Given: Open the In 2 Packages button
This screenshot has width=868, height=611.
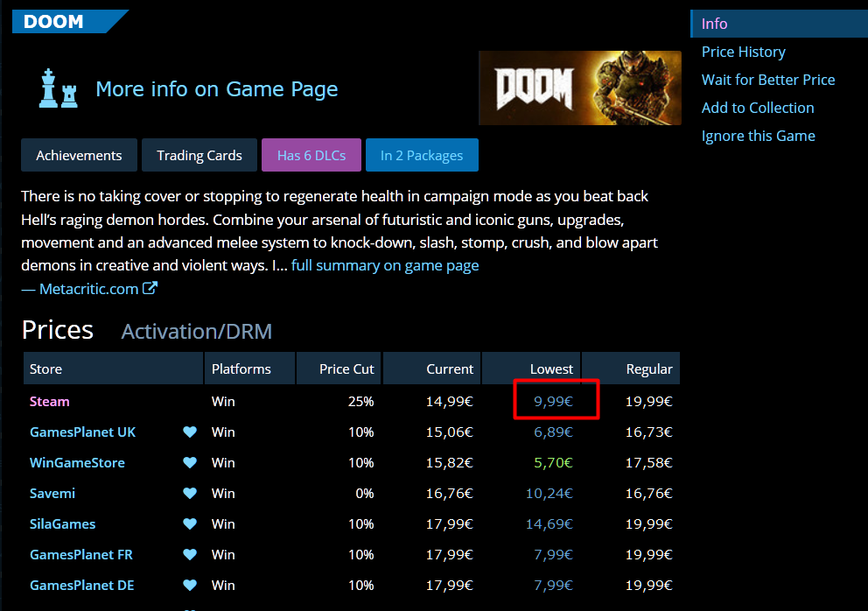Looking at the screenshot, I should (x=422, y=155).
